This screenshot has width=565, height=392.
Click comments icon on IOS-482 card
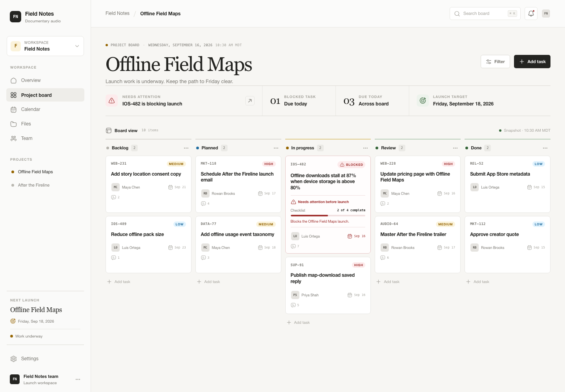click(x=293, y=246)
